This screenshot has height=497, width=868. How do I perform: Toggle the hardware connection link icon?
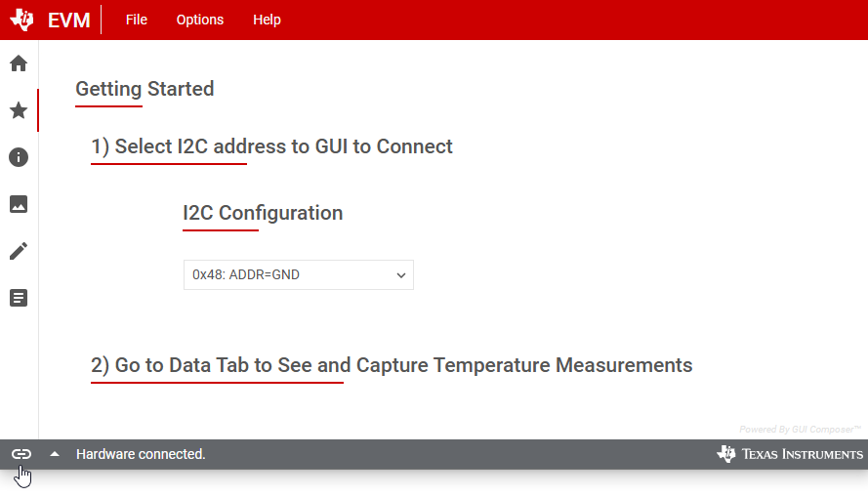click(21, 454)
